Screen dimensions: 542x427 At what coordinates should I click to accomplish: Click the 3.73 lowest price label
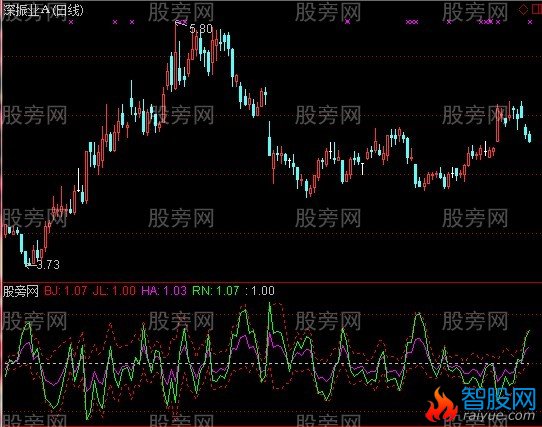[48, 265]
